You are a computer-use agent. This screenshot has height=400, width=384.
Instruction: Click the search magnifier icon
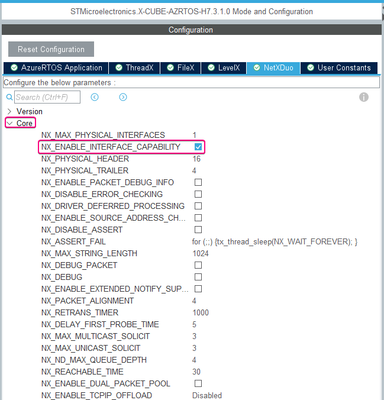pyautogui.click(x=9, y=97)
